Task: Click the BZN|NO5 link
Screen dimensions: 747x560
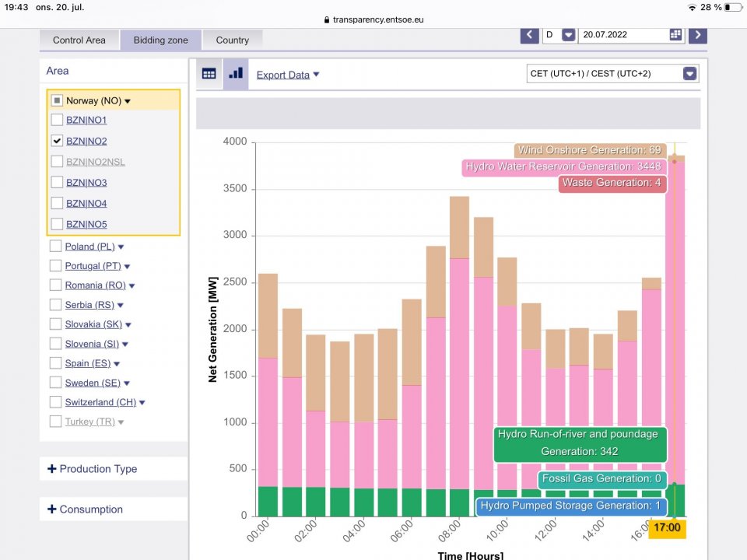Action: tap(86, 225)
